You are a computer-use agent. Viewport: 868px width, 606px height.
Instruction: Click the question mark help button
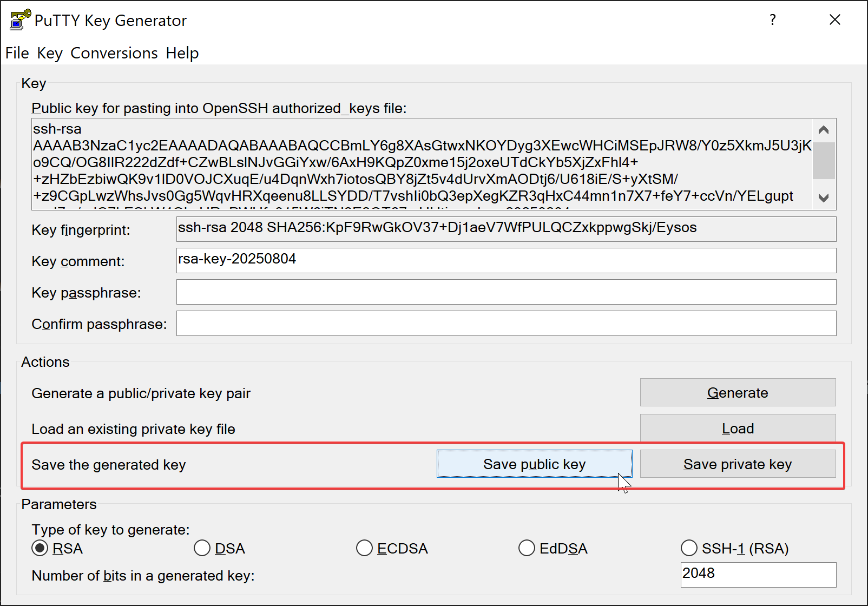pos(773,20)
